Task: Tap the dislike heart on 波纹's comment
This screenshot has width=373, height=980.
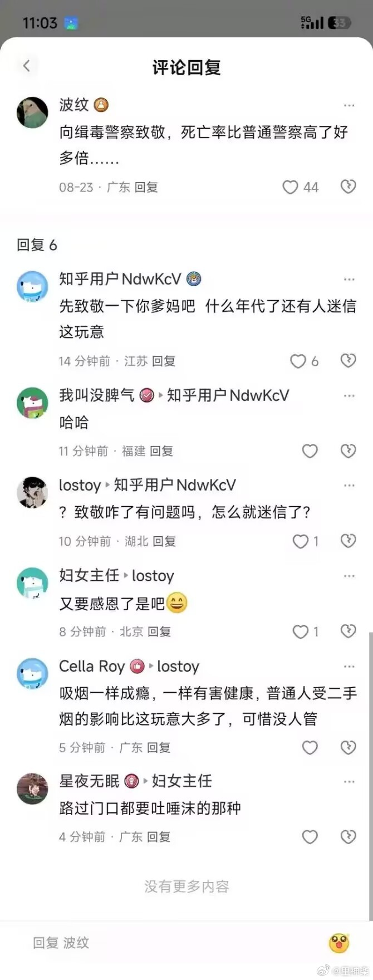Action: [x=349, y=187]
